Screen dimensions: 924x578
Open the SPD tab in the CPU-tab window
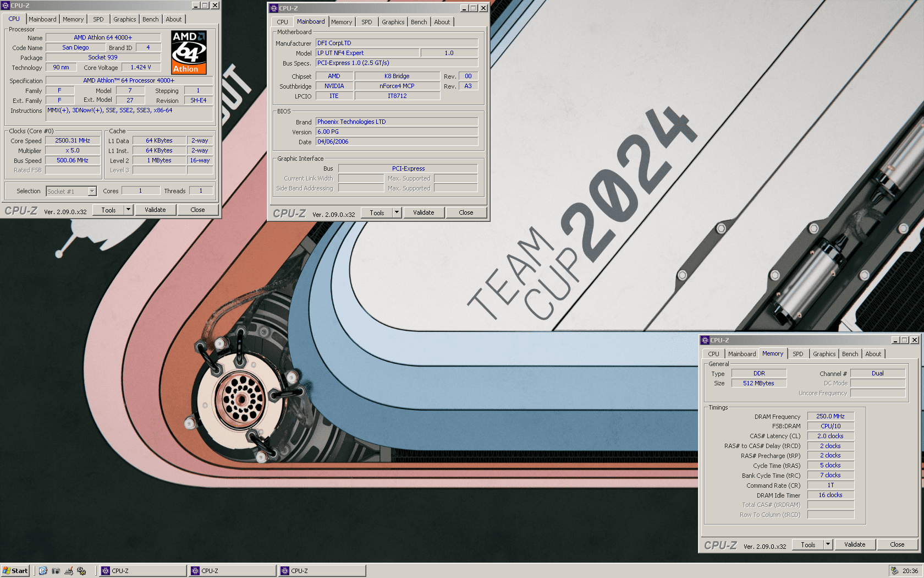[98, 19]
